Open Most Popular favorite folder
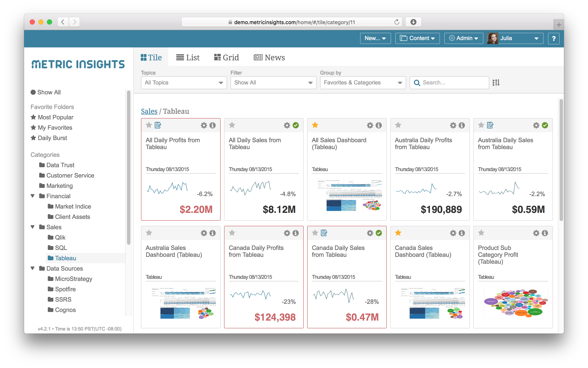 point(52,117)
